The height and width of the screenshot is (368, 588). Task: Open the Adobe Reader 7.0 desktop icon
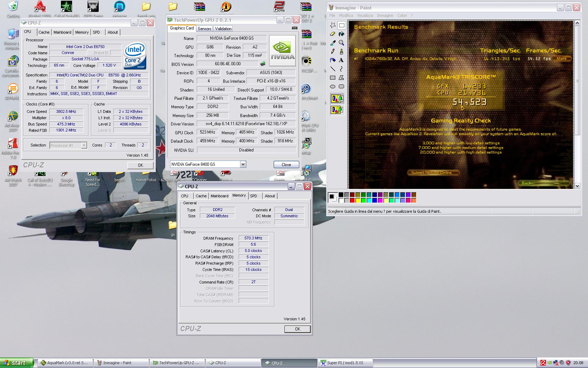click(13, 148)
